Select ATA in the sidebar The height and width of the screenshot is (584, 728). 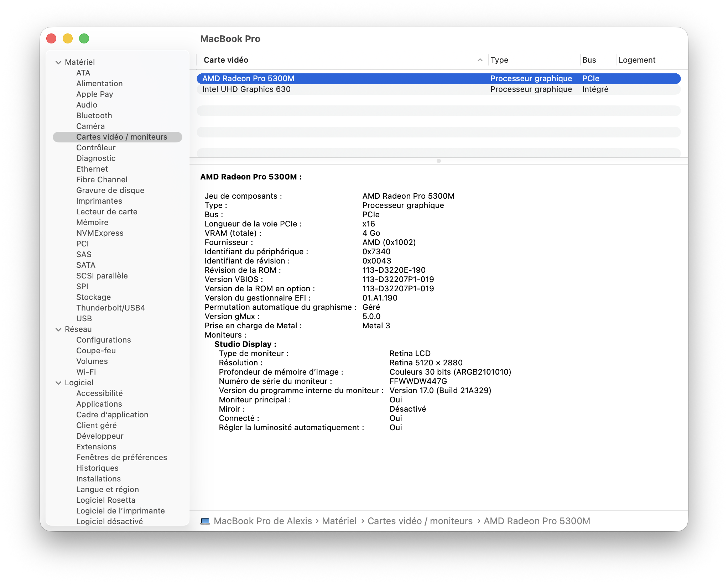pos(83,73)
